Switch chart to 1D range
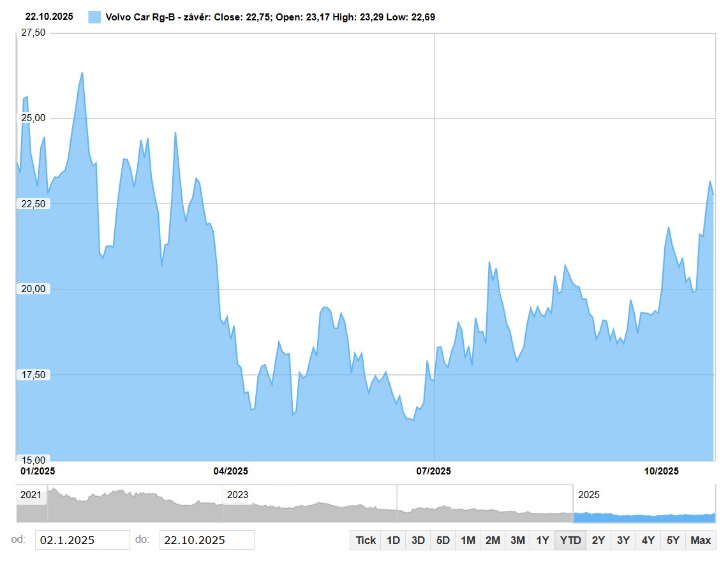Screen dimensions: 728x565 click(x=393, y=540)
